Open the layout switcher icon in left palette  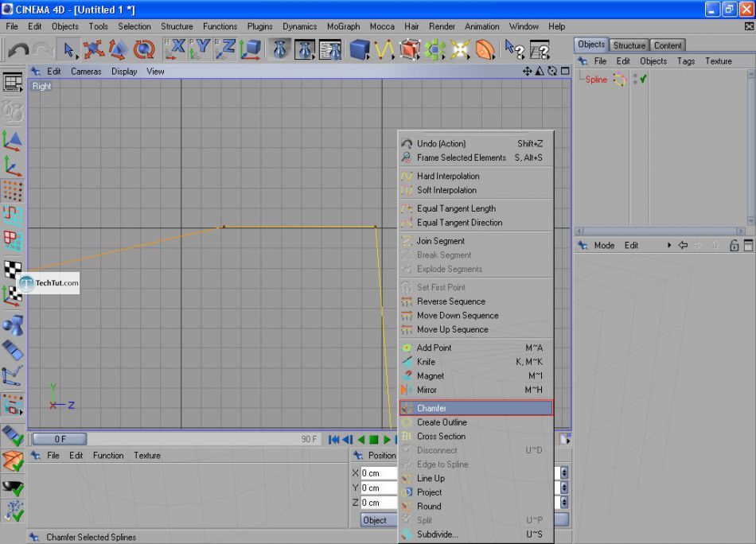click(x=13, y=83)
